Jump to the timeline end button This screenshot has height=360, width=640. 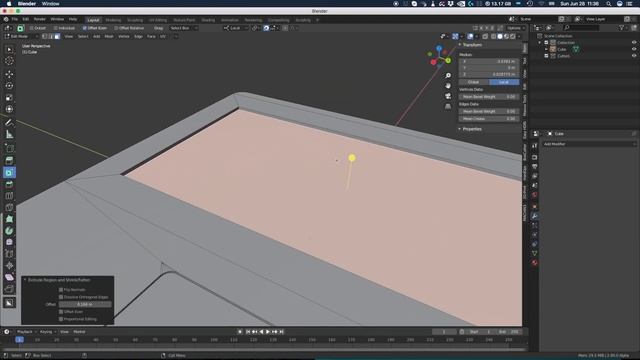point(281,332)
